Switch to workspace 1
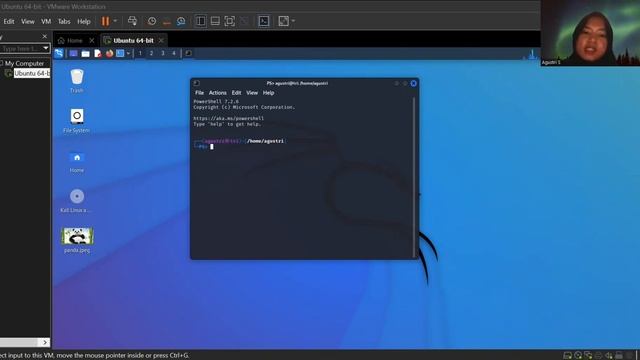 pos(140,53)
